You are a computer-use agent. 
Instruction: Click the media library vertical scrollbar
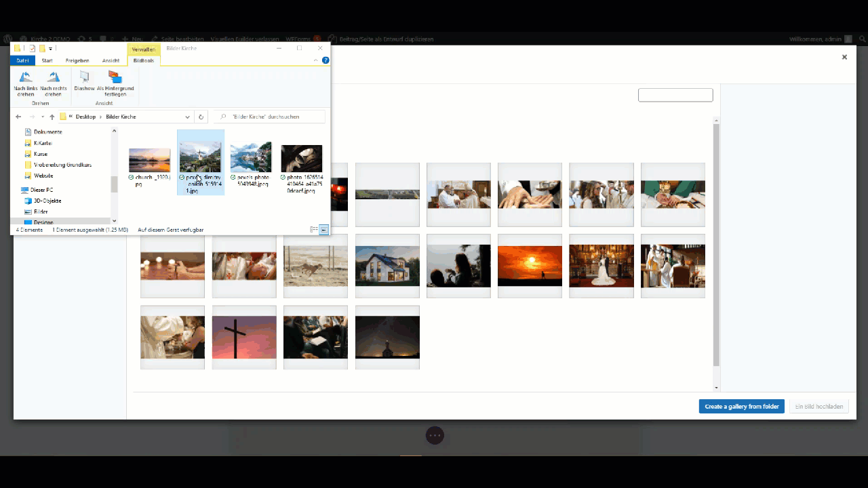pos(716,244)
